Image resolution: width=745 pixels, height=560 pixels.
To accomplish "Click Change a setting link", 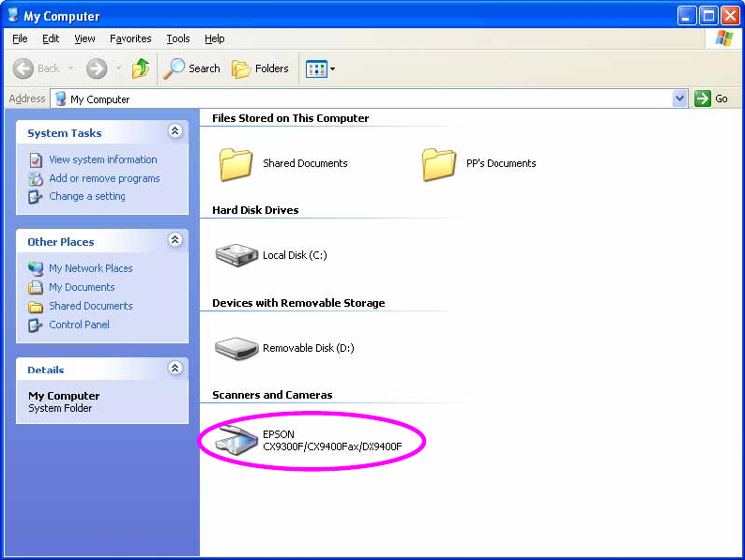I will coord(87,196).
